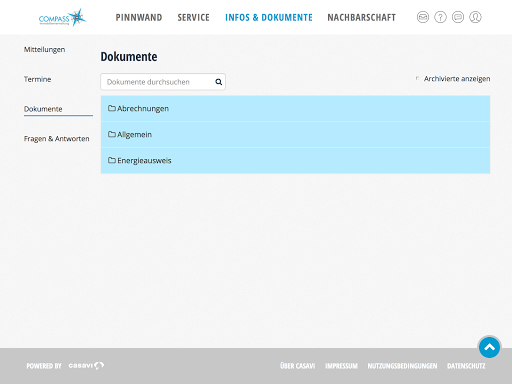
Task: Expand the Abrechnungen folder
Action: [295, 109]
